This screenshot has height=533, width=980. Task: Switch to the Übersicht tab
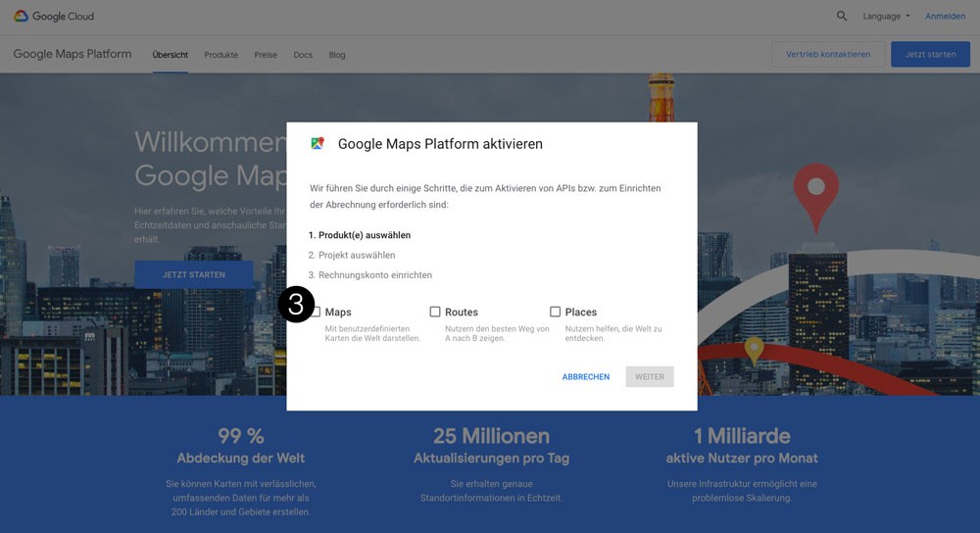pyautogui.click(x=171, y=55)
